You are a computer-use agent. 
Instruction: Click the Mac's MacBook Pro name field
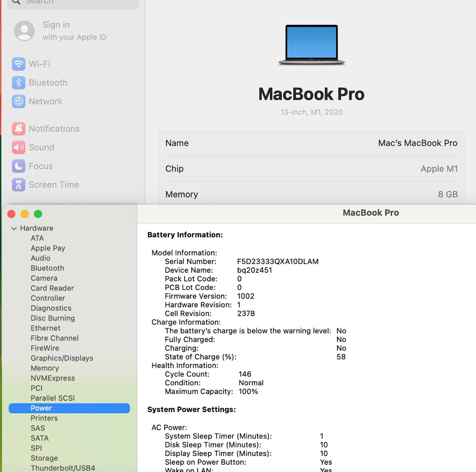click(x=418, y=143)
